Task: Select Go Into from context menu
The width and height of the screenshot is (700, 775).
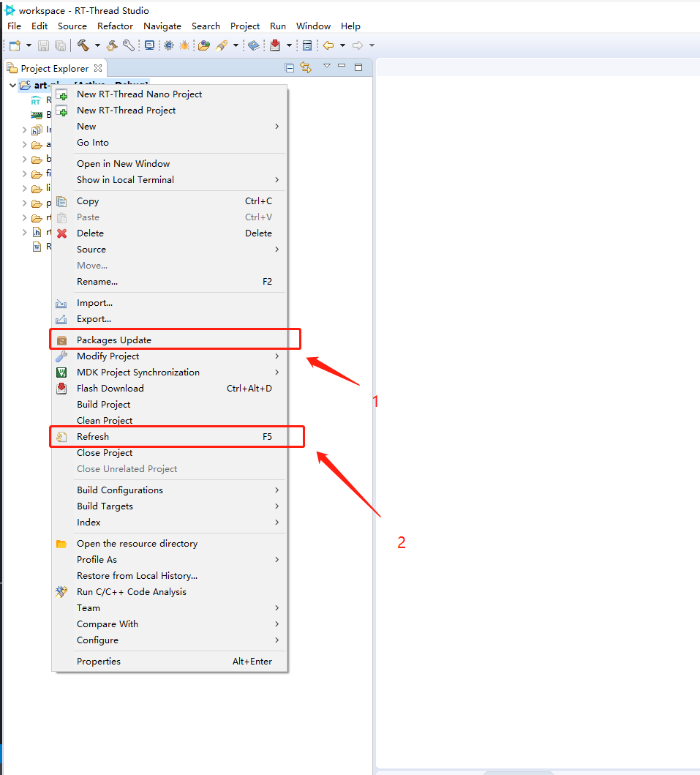Action: tap(170, 143)
